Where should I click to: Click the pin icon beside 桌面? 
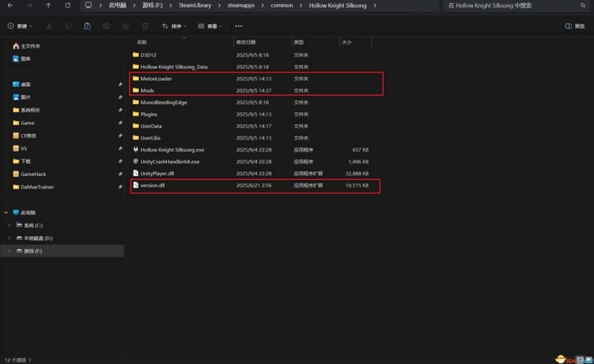coord(120,84)
